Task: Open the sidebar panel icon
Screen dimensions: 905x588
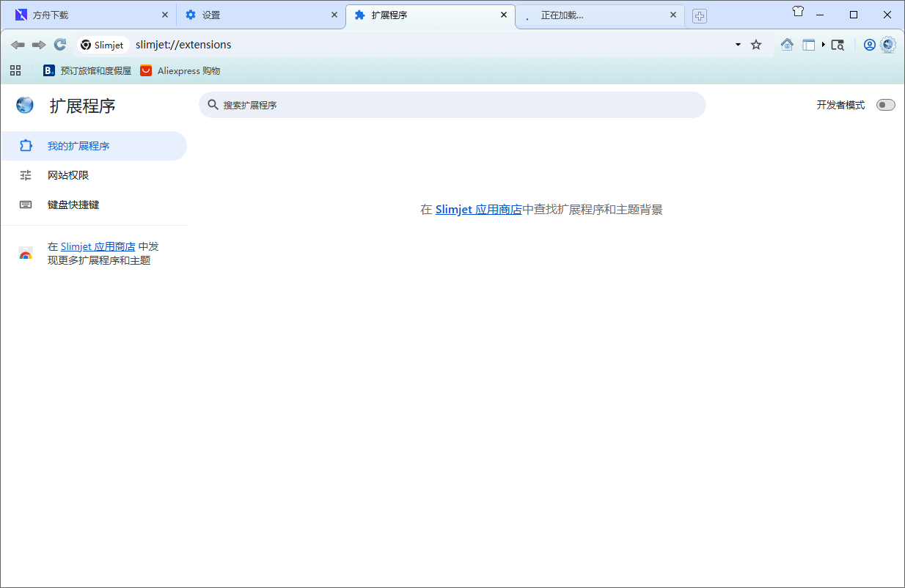Action: click(808, 45)
